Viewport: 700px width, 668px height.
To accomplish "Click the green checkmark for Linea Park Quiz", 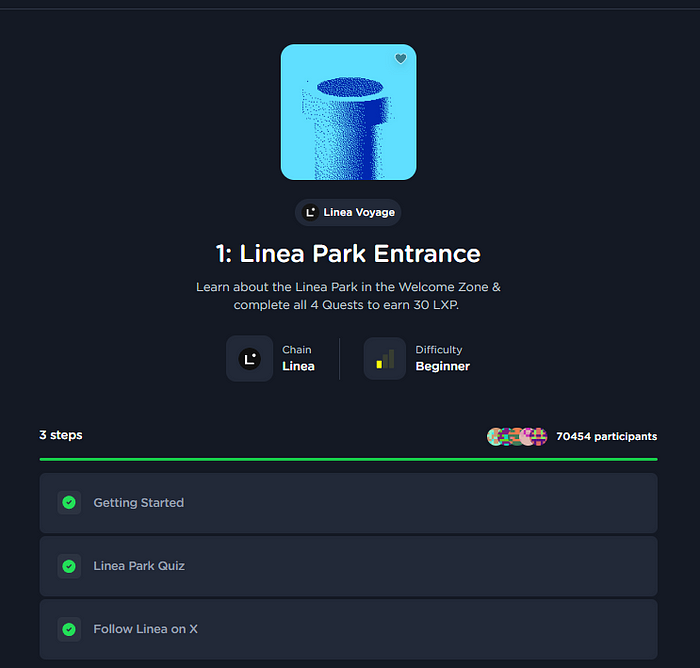I will (69, 566).
